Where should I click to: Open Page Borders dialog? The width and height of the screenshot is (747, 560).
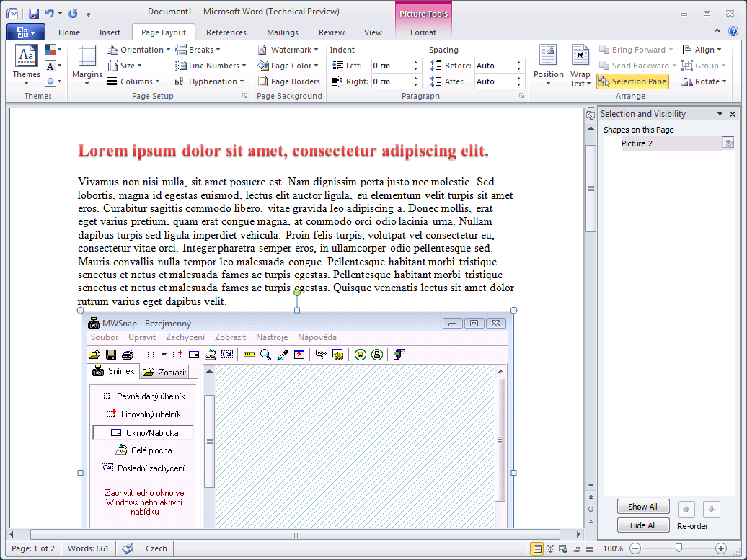click(x=289, y=81)
